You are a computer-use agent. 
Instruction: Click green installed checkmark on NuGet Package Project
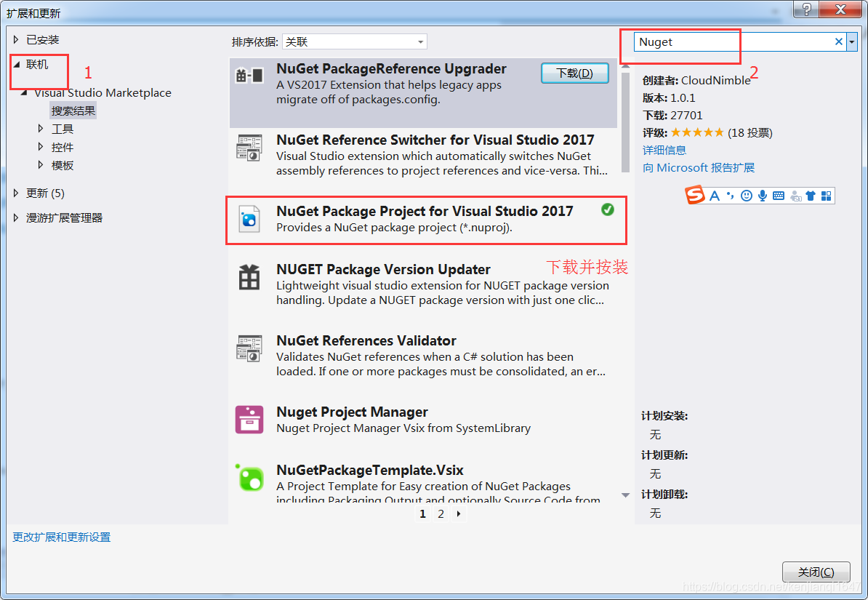tap(608, 209)
